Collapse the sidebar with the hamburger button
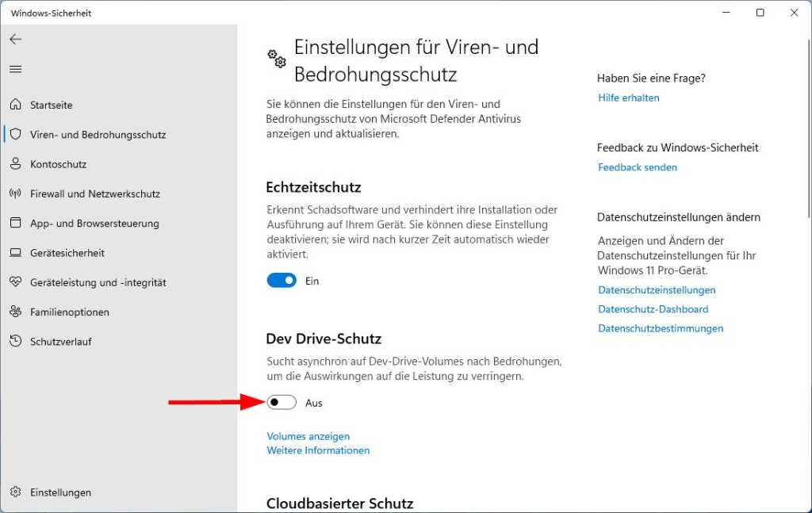Image resolution: width=812 pixels, height=513 pixels. tap(15, 69)
